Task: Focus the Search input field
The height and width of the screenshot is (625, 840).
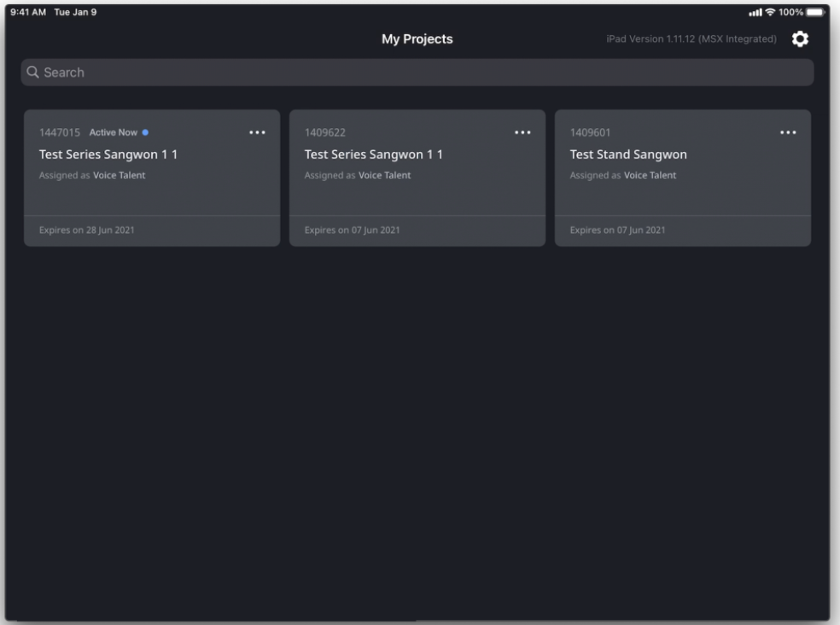Action: point(418,73)
